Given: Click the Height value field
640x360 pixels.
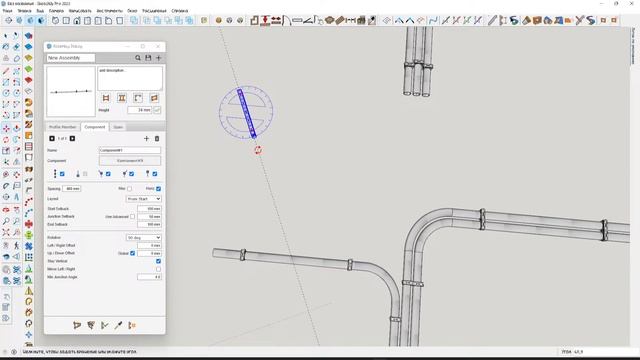Looking at the screenshot, I should 140,110.
